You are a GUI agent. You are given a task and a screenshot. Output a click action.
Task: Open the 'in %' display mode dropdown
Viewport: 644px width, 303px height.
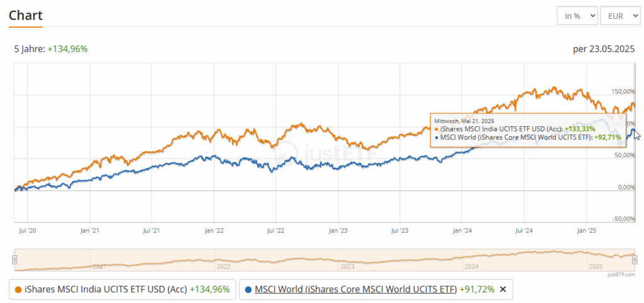coord(577,16)
